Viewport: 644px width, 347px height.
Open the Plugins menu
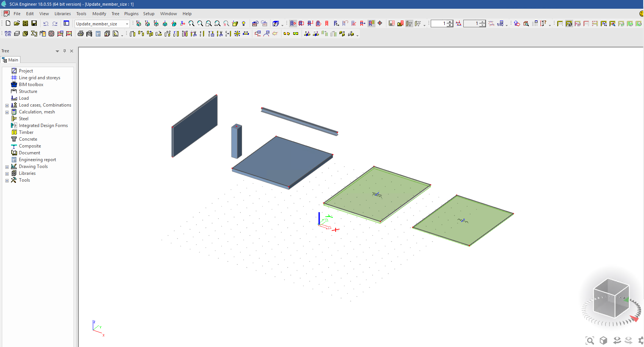click(x=131, y=14)
